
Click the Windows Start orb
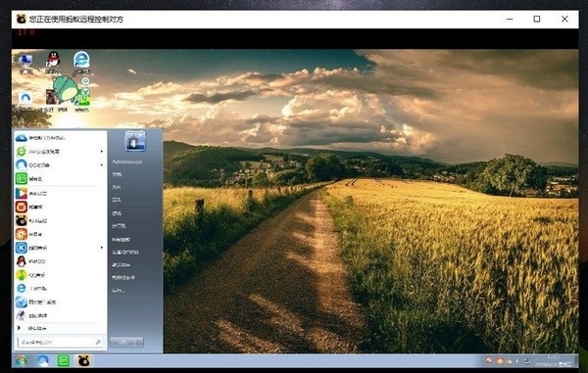(x=21, y=361)
